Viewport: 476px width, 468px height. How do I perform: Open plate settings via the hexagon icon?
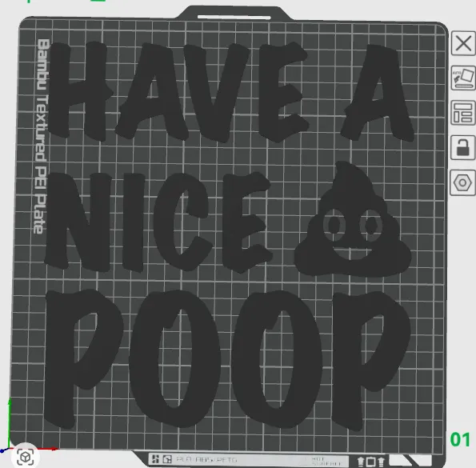coord(462,182)
